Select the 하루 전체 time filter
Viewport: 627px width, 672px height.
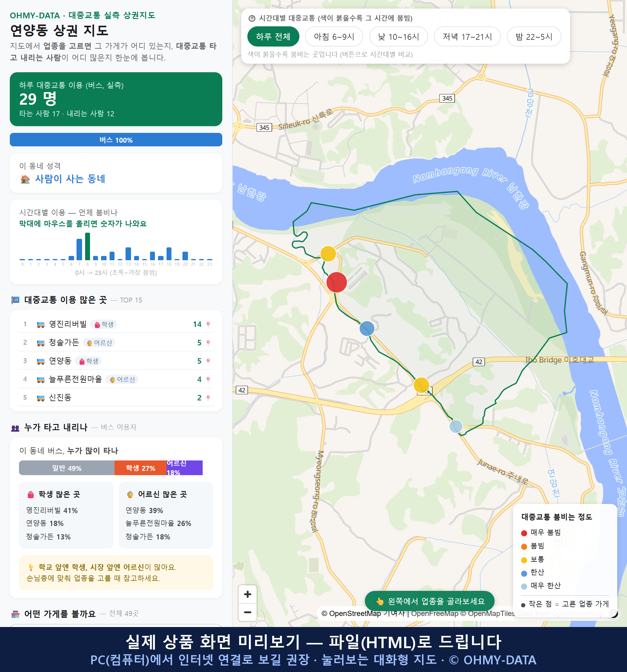click(273, 36)
